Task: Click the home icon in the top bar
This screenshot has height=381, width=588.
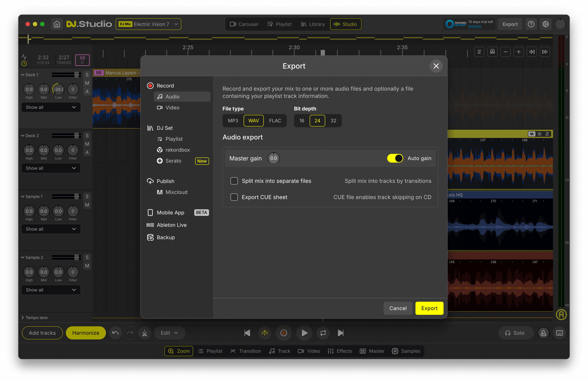Action: pyautogui.click(x=57, y=24)
